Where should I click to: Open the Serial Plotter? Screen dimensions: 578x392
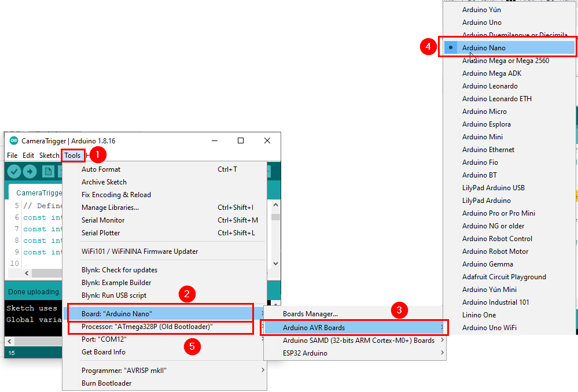click(x=164, y=233)
